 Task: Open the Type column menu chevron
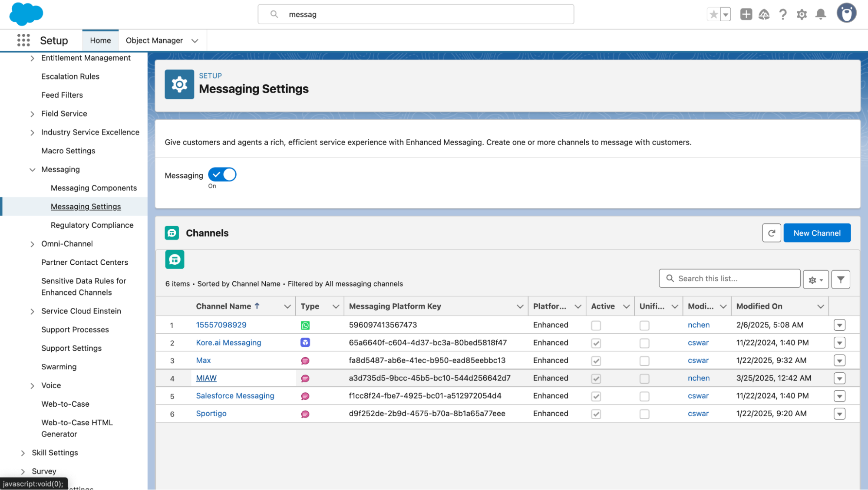click(336, 306)
